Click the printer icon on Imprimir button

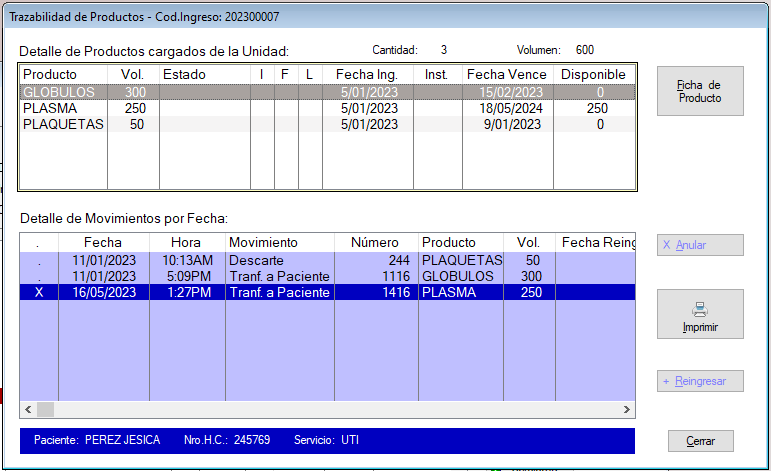(700, 310)
